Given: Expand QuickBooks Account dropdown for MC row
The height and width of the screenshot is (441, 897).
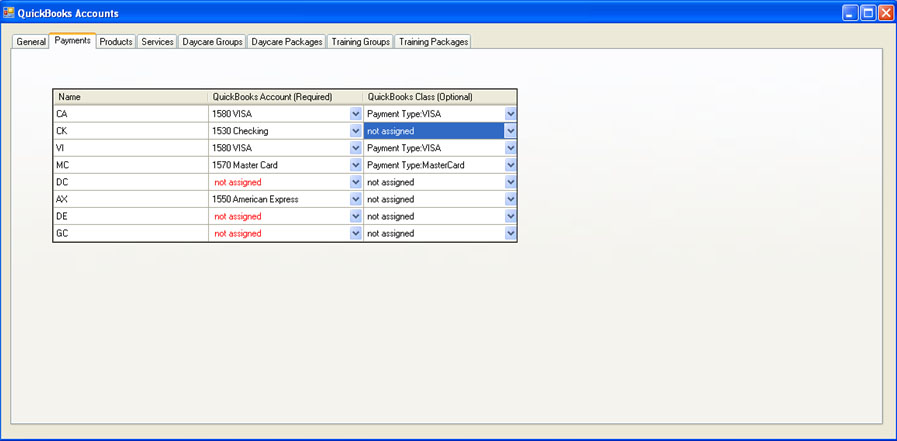Looking at the screenshot, I should (x=356, y=165).
